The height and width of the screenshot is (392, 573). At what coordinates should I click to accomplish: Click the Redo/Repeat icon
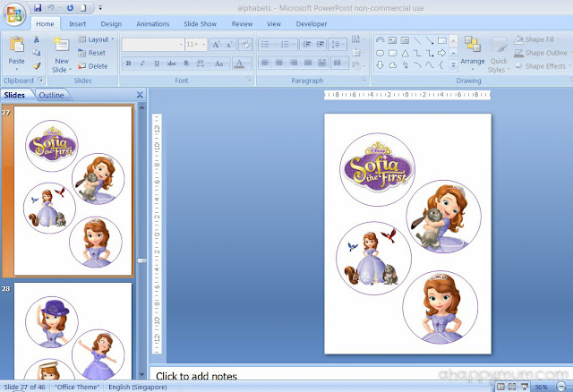pyautogui.click(x=70, y=8)
